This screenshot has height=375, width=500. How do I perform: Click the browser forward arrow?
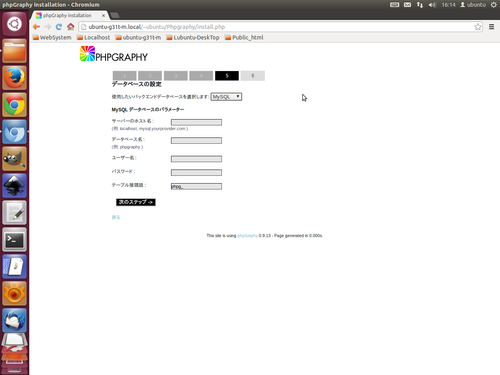click(x=48, y=27)
